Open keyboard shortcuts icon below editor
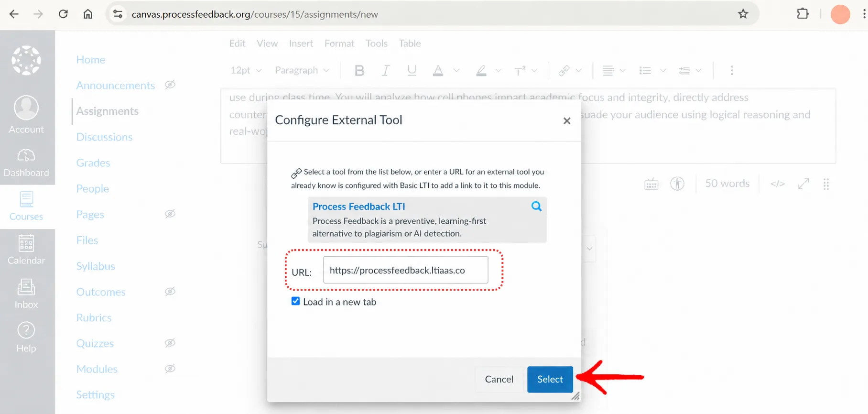This screenshot has height=414, width=868. [651, 184]
